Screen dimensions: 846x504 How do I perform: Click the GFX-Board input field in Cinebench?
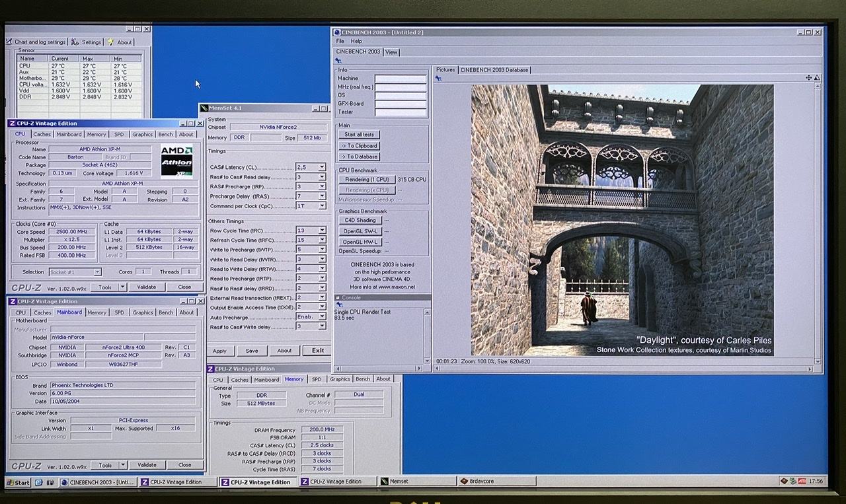pyautogui.click(x=401, y=104)
